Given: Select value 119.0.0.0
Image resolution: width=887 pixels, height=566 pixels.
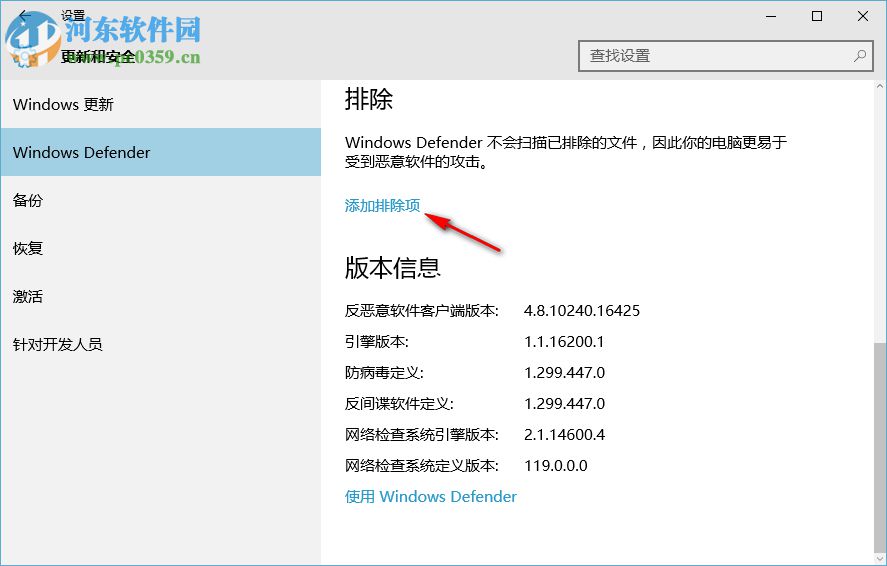Looking at the screenshot, I should pyautogui.click(x=556, y=465).
